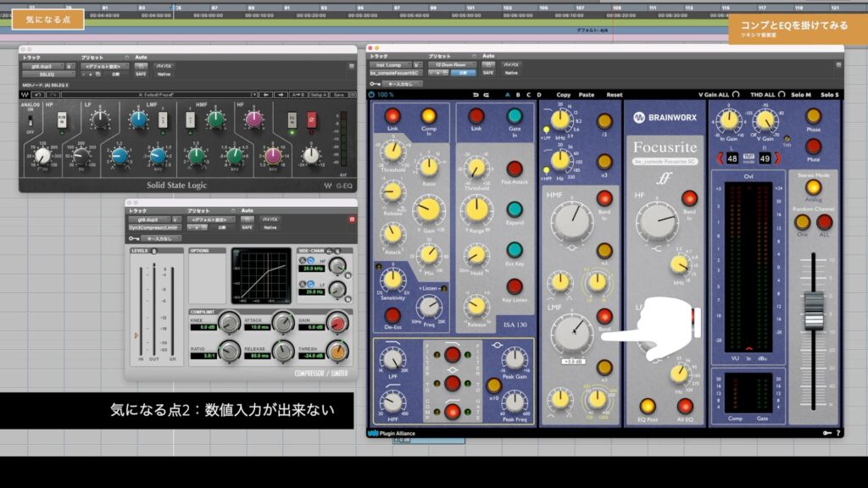
Task: Click the SSL EQ ANALOG on/off switch
Action: click(30, 120)
